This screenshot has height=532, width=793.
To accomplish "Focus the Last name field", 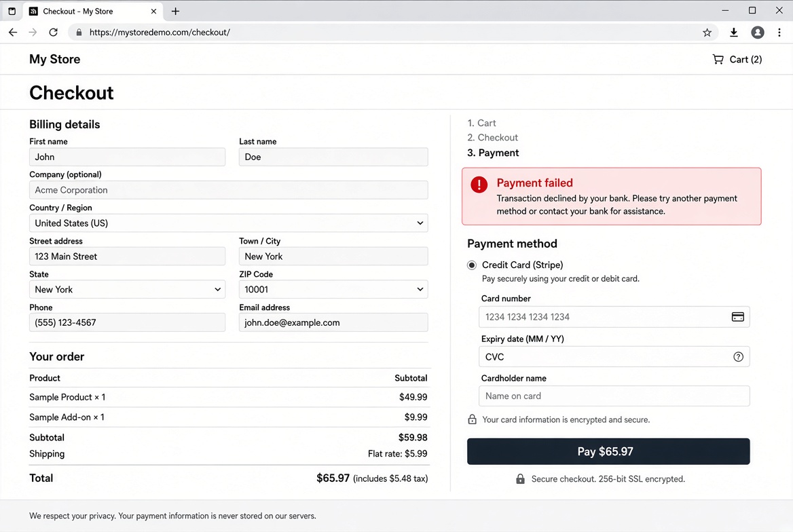I will [x=333, y=157].
